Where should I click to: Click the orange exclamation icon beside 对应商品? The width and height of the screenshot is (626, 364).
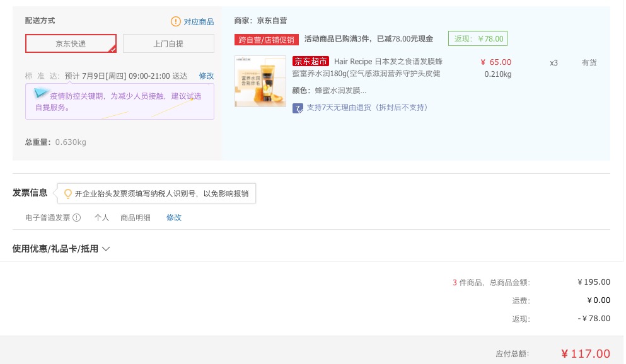click(x=176, y=21)
